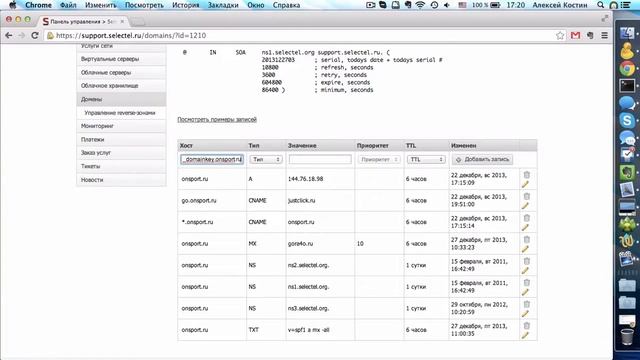640x360 pixels.
Task: Open the Закладки menu
Action: coord(223,5)
